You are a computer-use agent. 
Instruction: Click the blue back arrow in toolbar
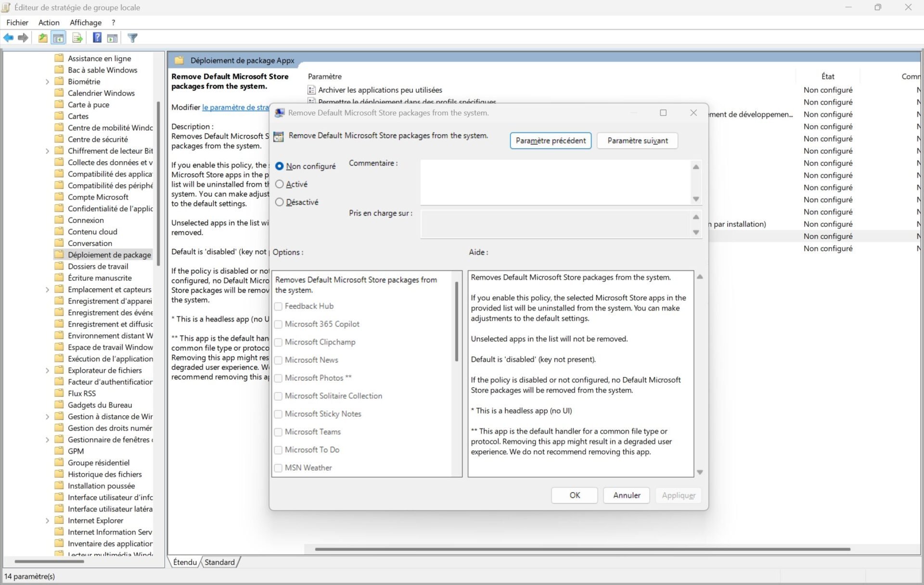pyautogui.click(x=9, y=38)
